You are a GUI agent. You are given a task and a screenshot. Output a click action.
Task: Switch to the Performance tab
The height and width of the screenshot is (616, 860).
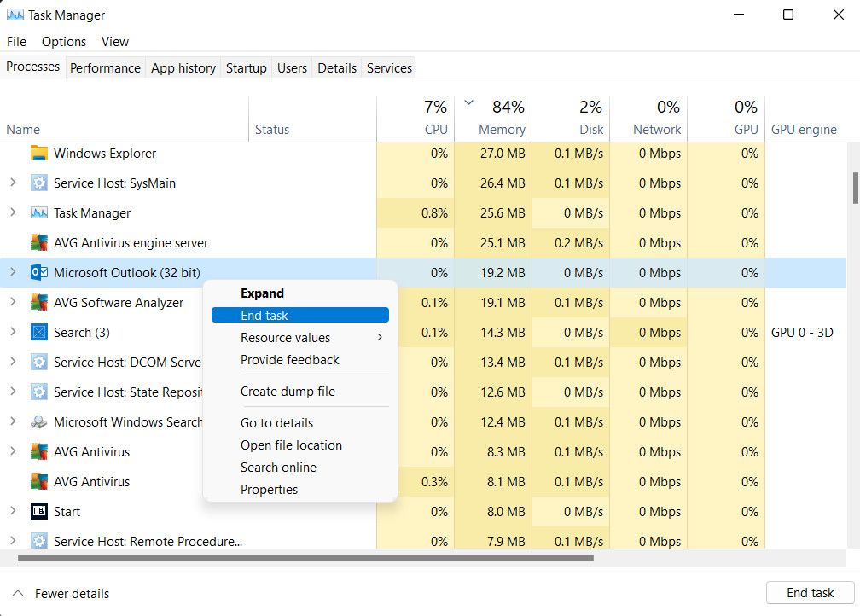(105, 67)
